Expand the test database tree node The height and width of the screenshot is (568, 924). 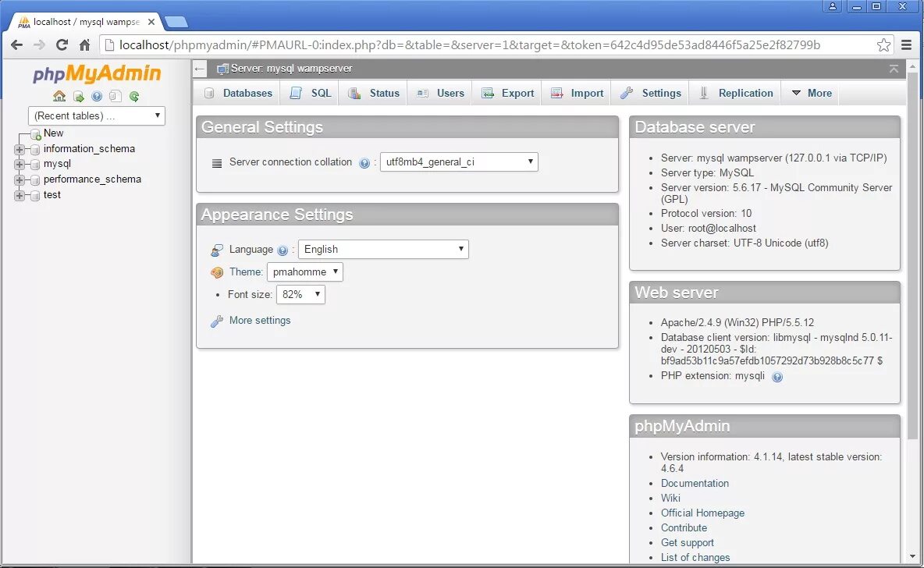[19, 196]
